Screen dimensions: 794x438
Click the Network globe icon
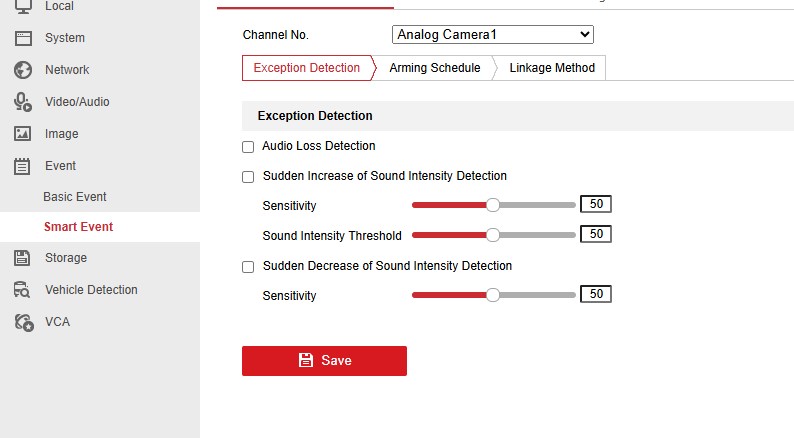click(x=22, y=70)
